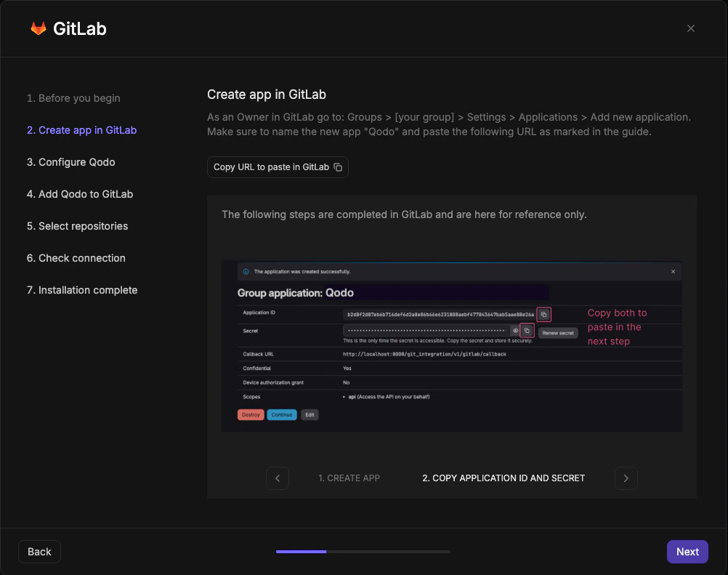This screenshot has width=728, height=575.
Task: Click the Application ID value field
Action: [x=440, y=315]
